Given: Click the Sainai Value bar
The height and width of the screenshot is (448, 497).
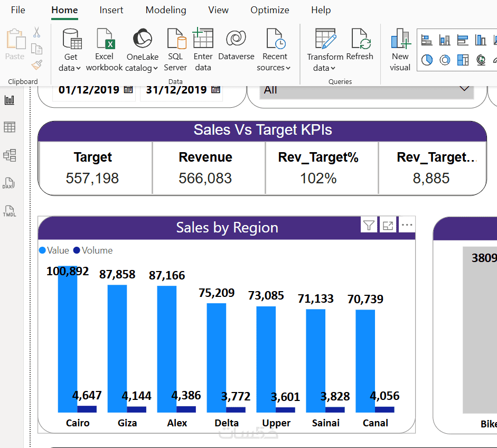Looking at the screenshot, I should 316,361.
